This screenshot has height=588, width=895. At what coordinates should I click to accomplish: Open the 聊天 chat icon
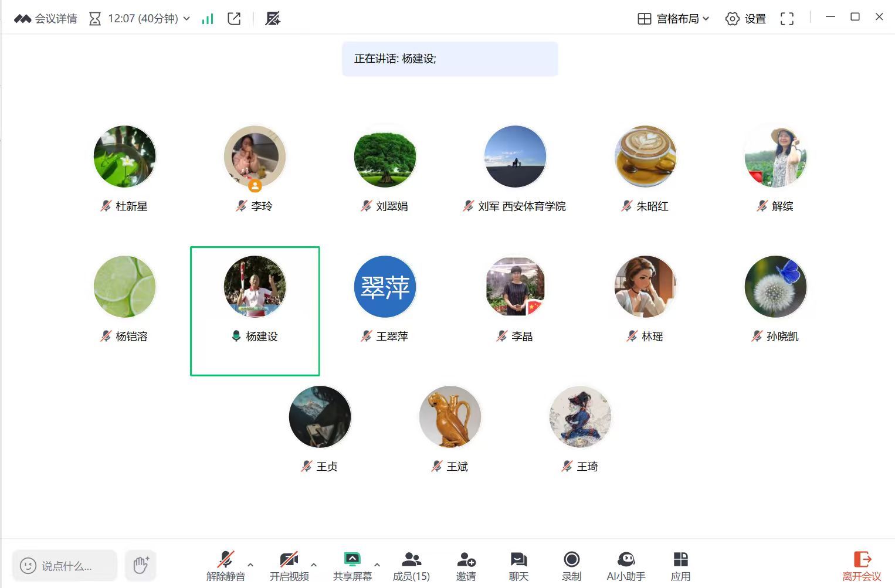(518, 559)
